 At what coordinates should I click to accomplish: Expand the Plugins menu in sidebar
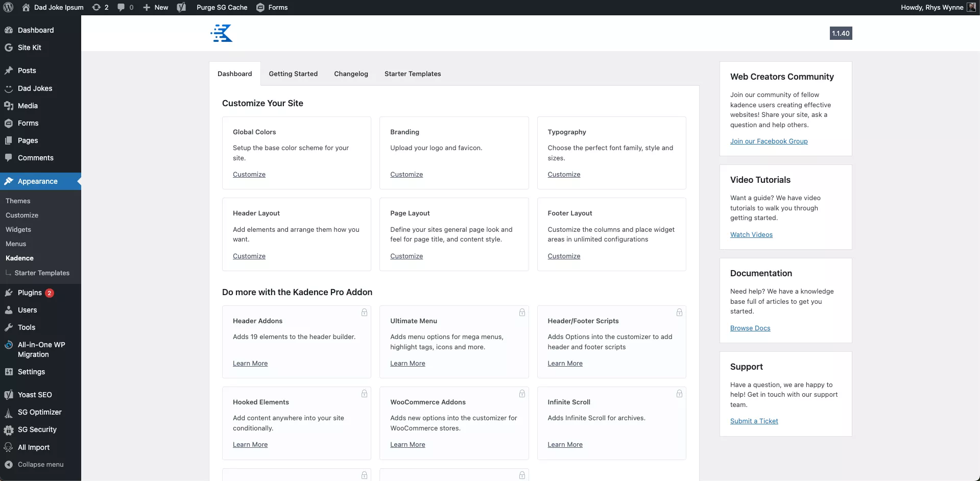[30, 293]
